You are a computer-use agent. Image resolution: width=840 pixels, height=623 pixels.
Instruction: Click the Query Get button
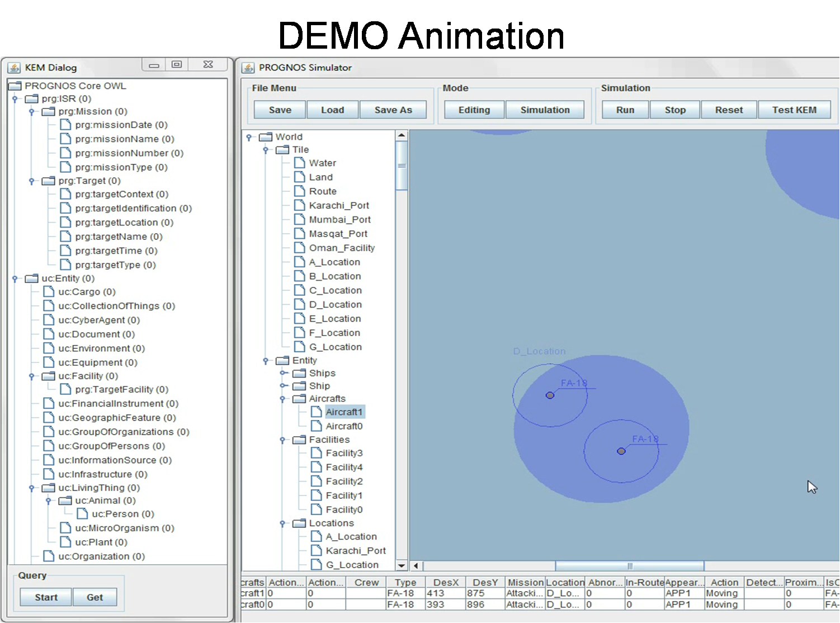click(95, 597)
